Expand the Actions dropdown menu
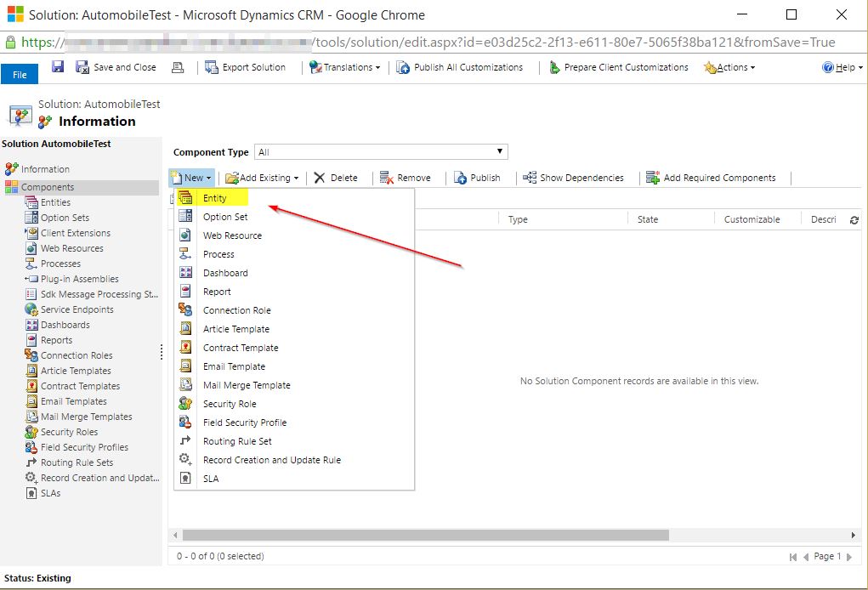Image resolution: width=868 pixels, height=590 pixels. click(x=729, y=67)
